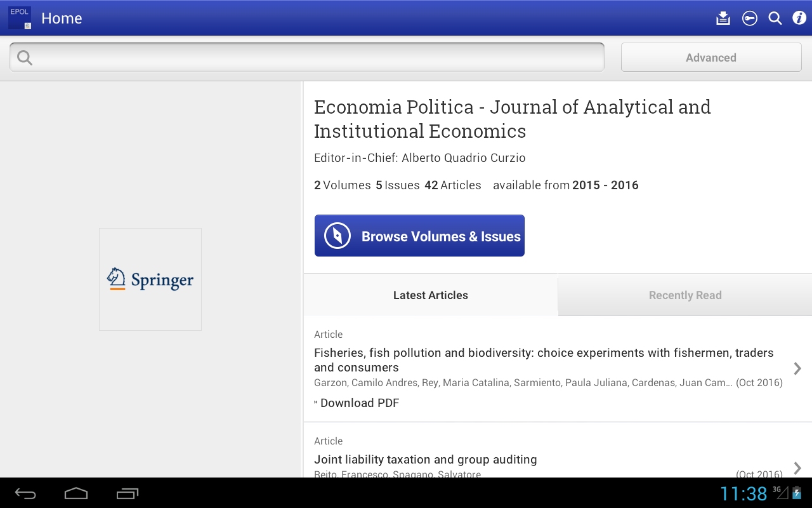812x508 pixels.
Task: Expand the Joint liability article chevron
Action: tap(797, 468)
